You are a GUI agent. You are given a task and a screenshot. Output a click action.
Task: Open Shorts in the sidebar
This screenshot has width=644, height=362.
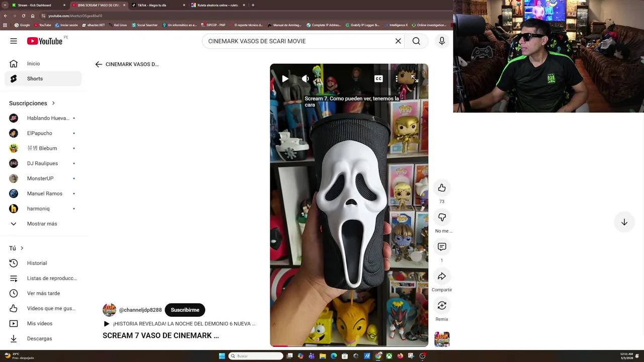[43, 79]
